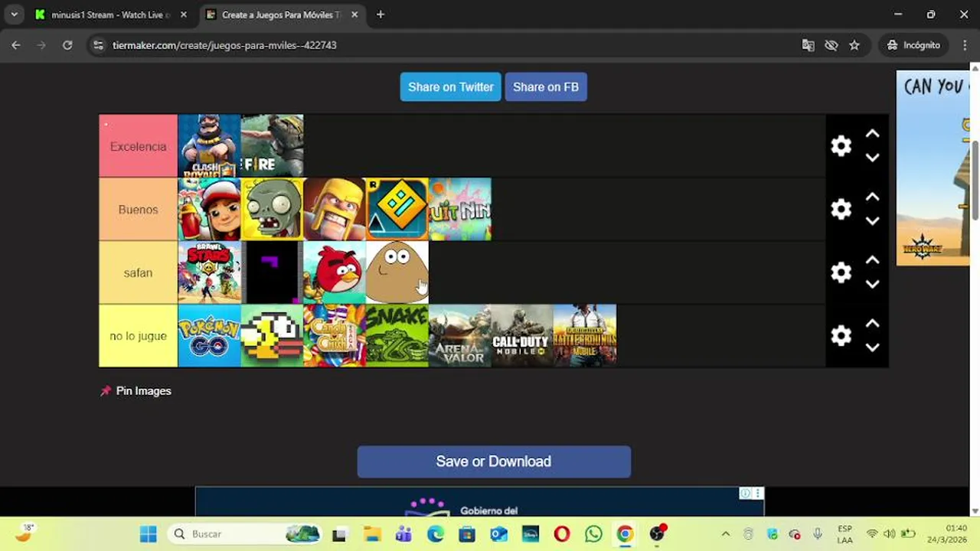Move no lo jugue tier up
The width and height of the screenshot is (980, 551).
[872, 324]
